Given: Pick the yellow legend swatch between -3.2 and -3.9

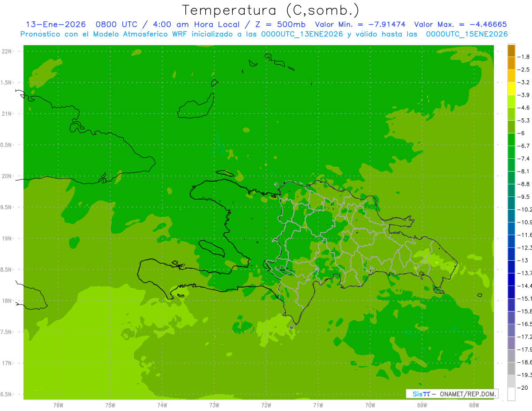Looking at the screenshot, I should pos(511,89).
